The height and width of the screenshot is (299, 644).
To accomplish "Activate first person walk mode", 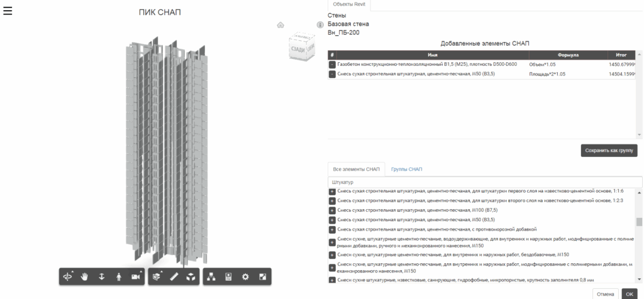I will (119, 277).
